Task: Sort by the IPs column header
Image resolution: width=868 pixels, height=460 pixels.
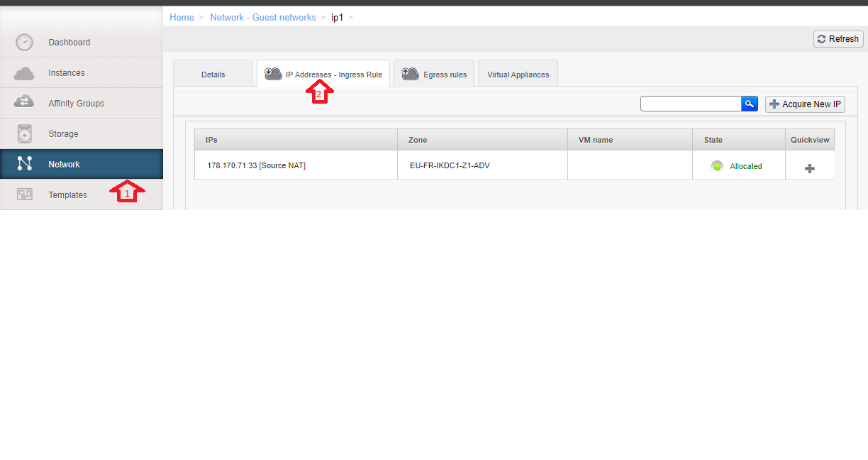Action: (296, 140)
